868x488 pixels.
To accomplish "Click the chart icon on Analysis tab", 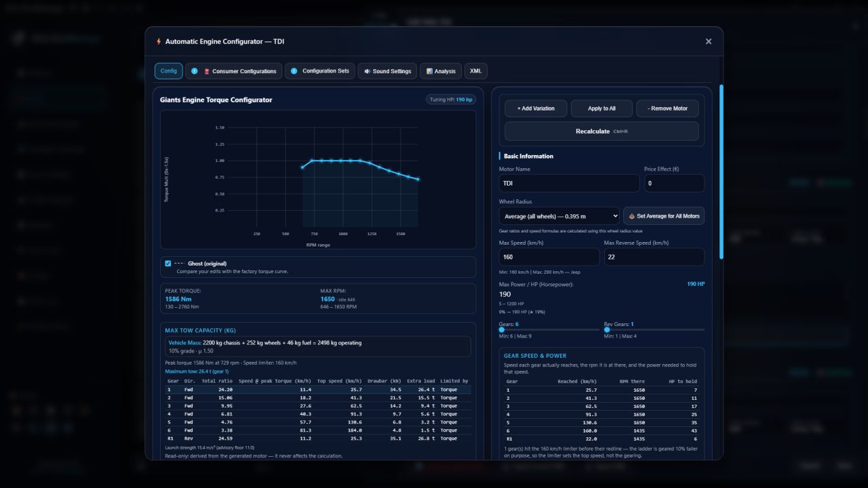I will pyautogui.click(x=430, y=71).
